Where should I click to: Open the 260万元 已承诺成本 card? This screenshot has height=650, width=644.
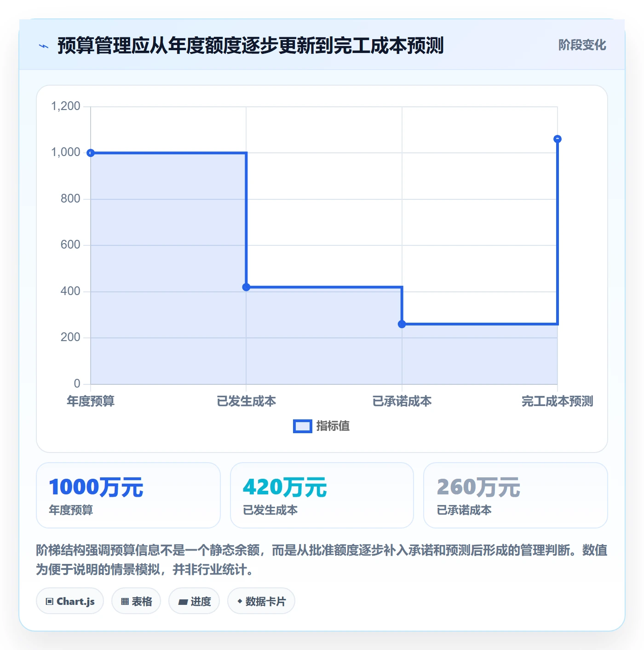point(516,495)
